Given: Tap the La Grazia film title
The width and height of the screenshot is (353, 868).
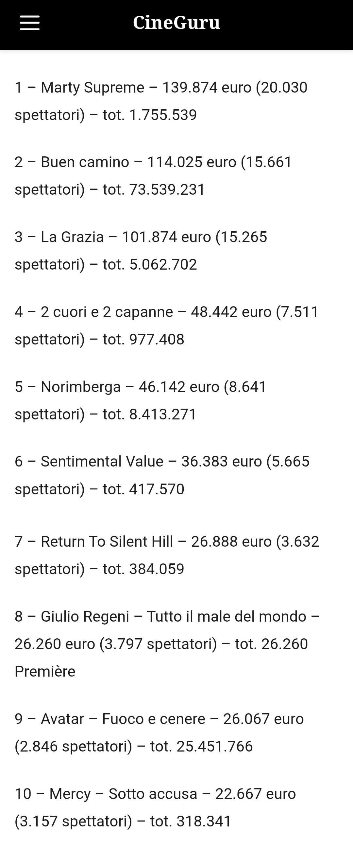Looking at the screenshot, I should point(72,237).
